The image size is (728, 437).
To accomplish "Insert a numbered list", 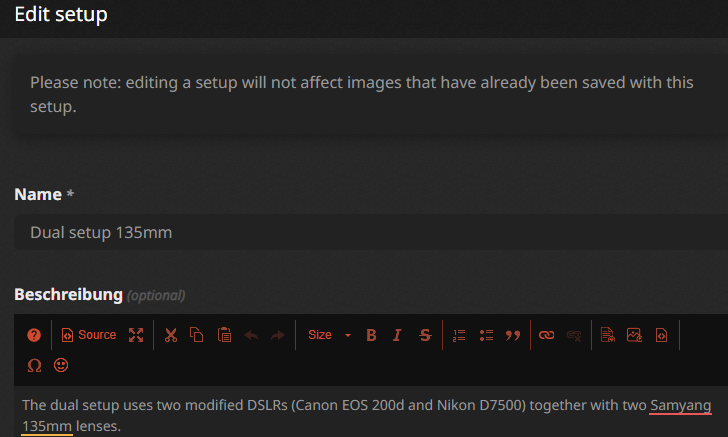I will click(x=459, y=335).
